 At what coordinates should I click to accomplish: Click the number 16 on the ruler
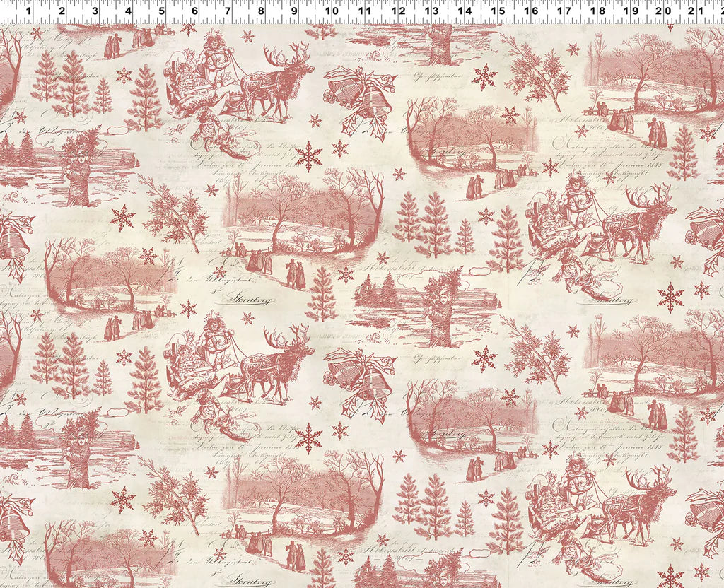click(x=531, y=12)
